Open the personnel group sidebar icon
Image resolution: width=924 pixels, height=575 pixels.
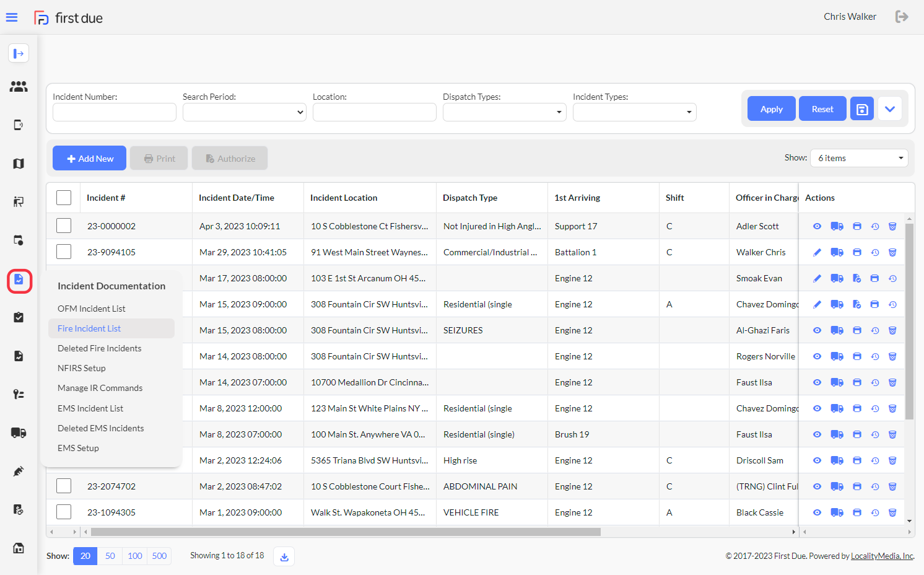pos(19,87)
